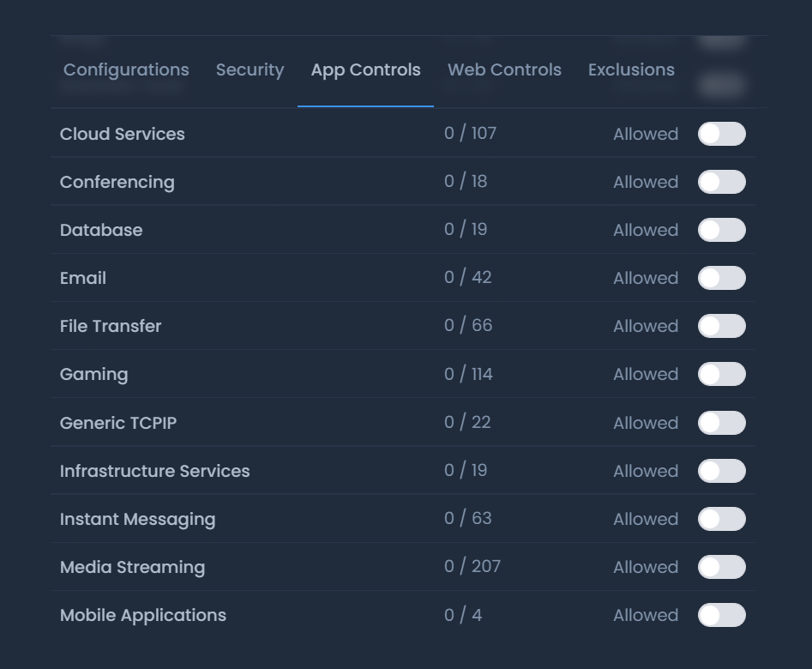Screen dimensions: 812x669
Task: Toggle the Mobile Applications switch
Action: click(x=721, y=615)
